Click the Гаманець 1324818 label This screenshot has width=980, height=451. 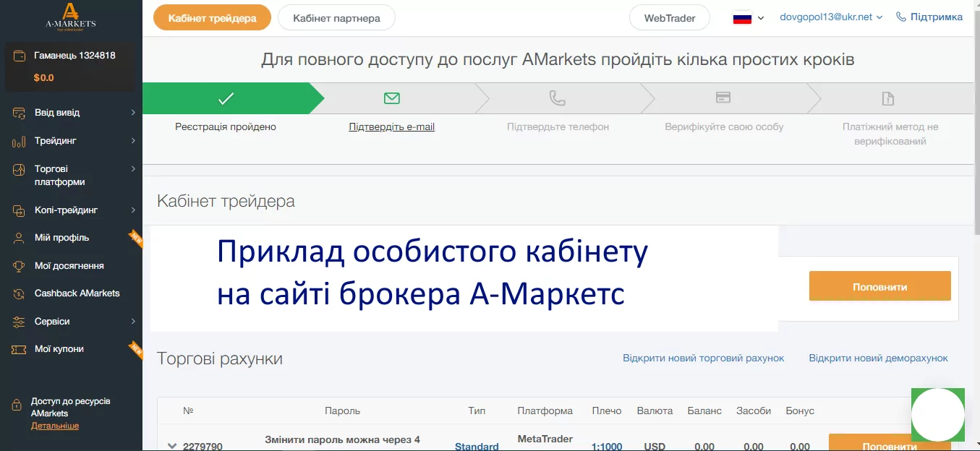tap(74, 55)
